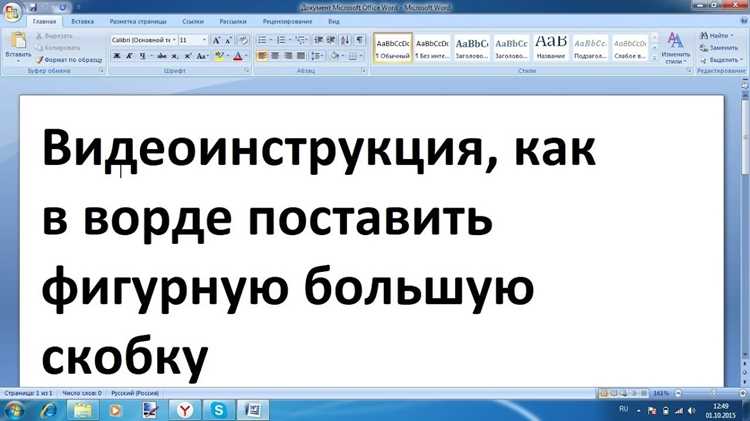Apply the Обычный style
This screenshot has height=421, width=750.
point(393,48)
